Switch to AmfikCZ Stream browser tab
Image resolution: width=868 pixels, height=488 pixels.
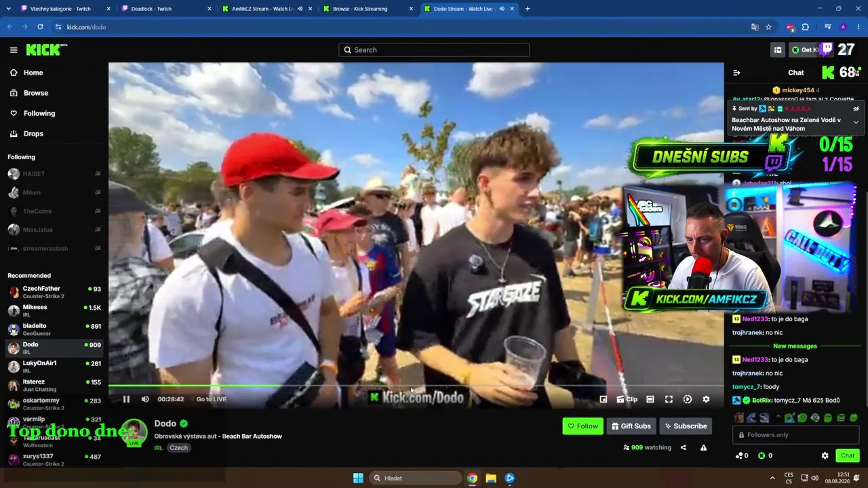point(267,9)
